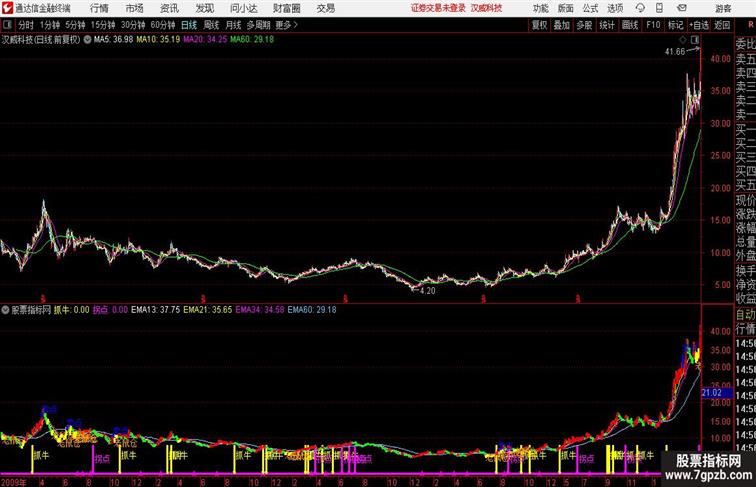Switch to 1分钟 period
Image resolution: width=756 pixels, height=487 pixels.
[x=50, y=25]
